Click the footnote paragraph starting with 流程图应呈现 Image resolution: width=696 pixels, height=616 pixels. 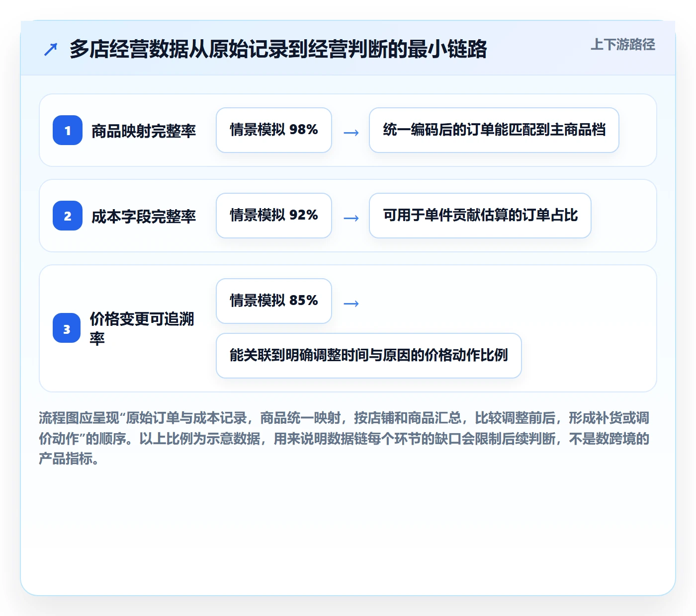pyautogui.click(x=344, y=438)
